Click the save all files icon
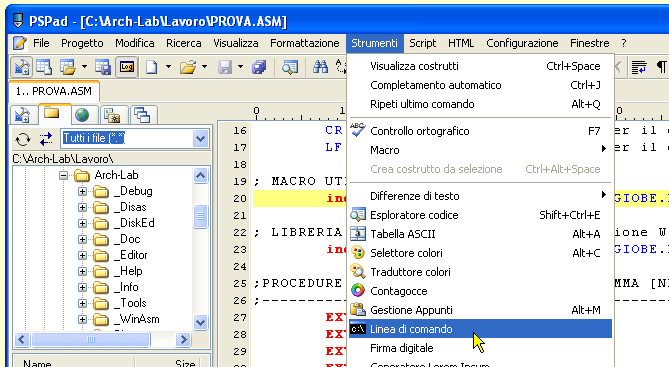 coord(259,67)
